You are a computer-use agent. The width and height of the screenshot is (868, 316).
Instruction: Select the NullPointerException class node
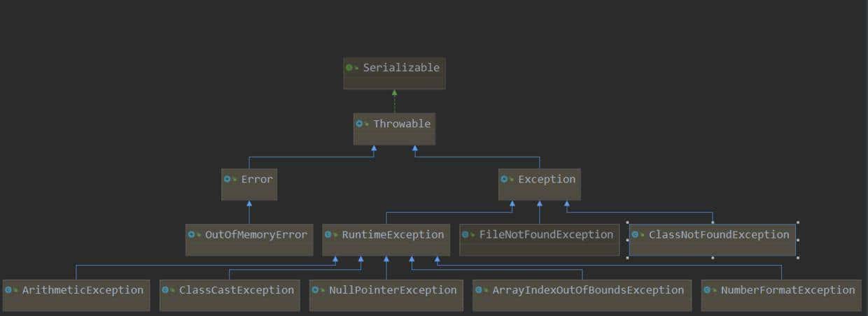pos(386,295)
